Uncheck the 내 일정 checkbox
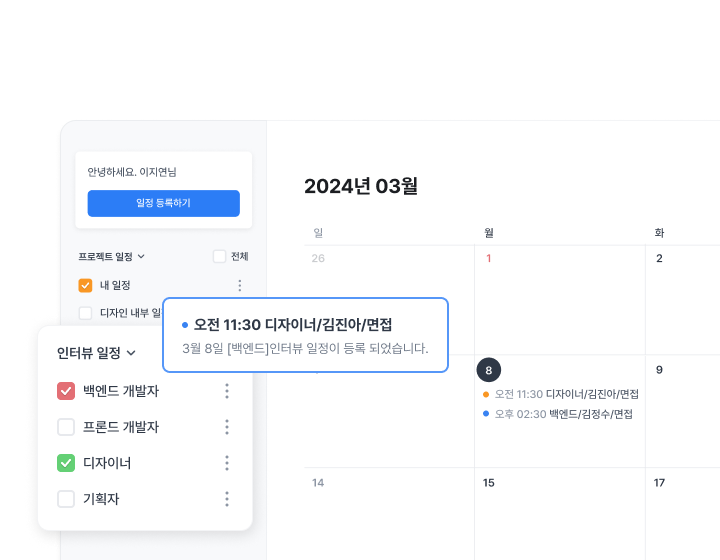Viewport: 720px width, 560px height. 85,286
